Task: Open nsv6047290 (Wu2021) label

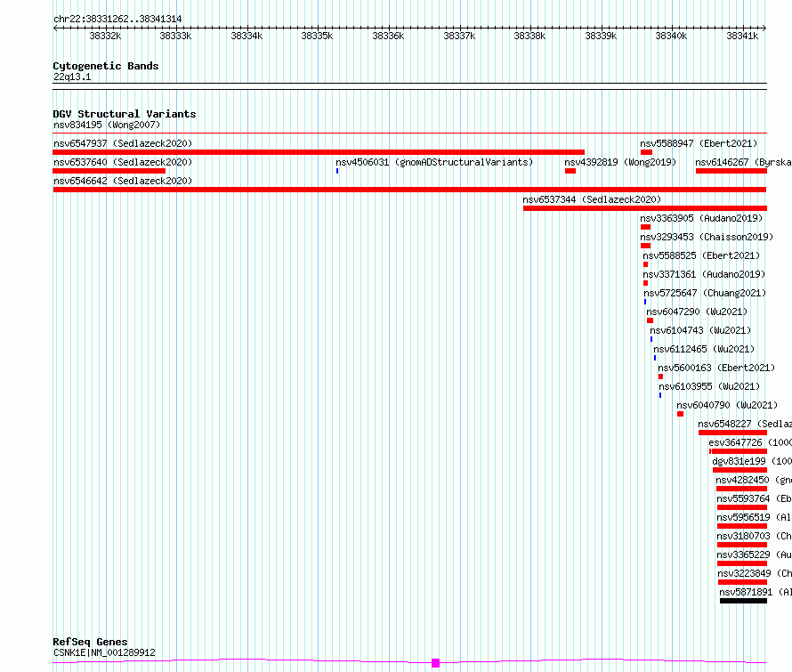Action: point(697,312)
